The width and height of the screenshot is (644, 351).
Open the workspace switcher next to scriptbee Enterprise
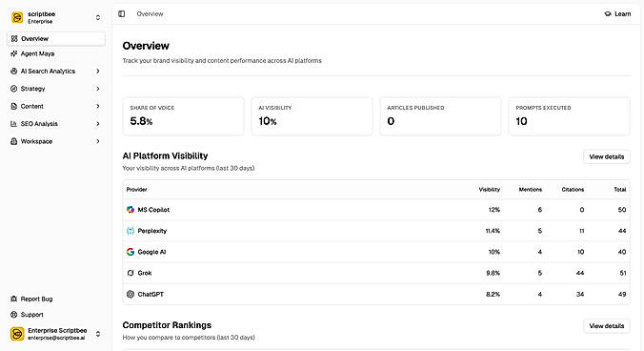tap(98, 17)
